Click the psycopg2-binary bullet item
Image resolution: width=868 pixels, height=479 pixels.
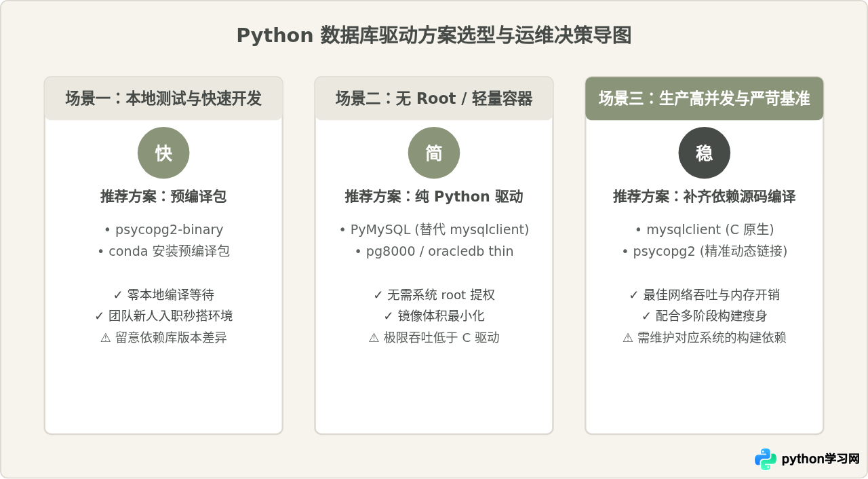coord(163,230)
